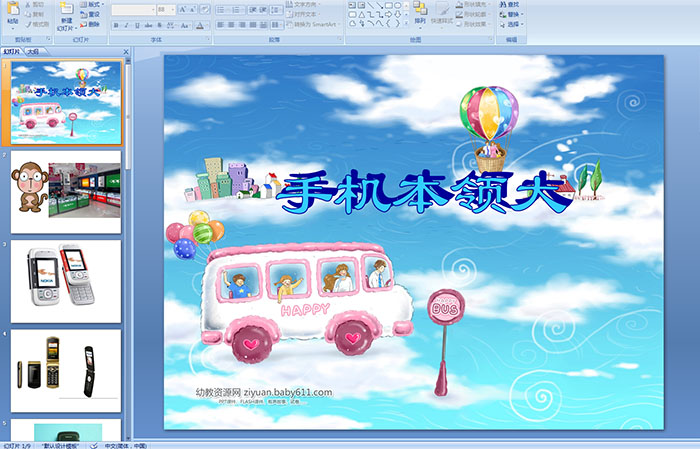The height and width of the screenshot is (449, 700).
Task: Click Convert to SmartArt button
Action: pos(314,24)
